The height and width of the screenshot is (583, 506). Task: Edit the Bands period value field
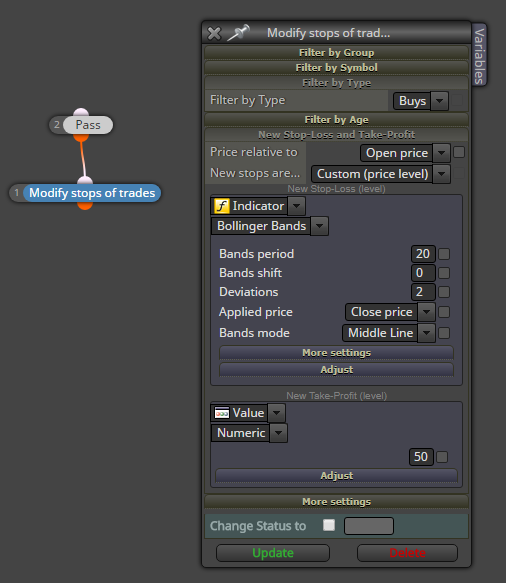point(423,254)
